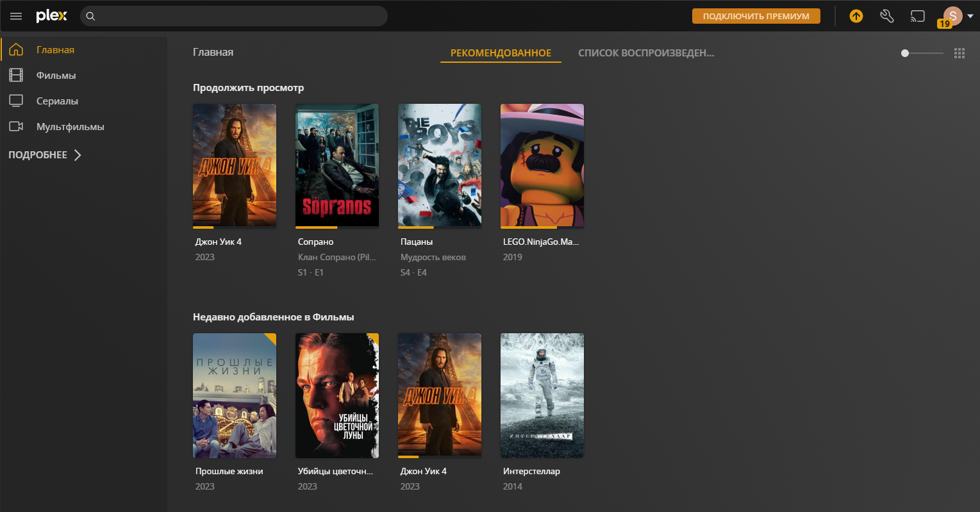Click the S4 · E4 text
The height and width of the screenshot is (512, 980).
pyautogui.click(x=413, y=272)
